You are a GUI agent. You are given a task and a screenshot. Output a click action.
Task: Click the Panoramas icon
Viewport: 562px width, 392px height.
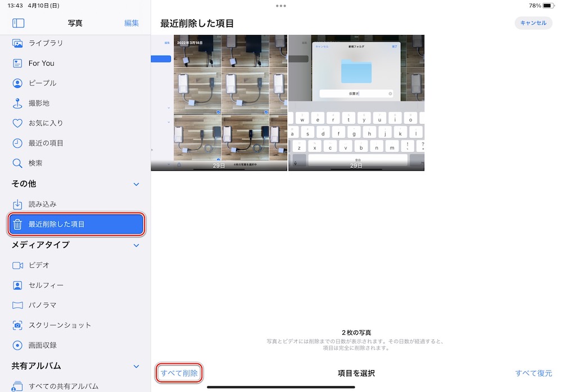pyautogui.click(x=17, y=306)
